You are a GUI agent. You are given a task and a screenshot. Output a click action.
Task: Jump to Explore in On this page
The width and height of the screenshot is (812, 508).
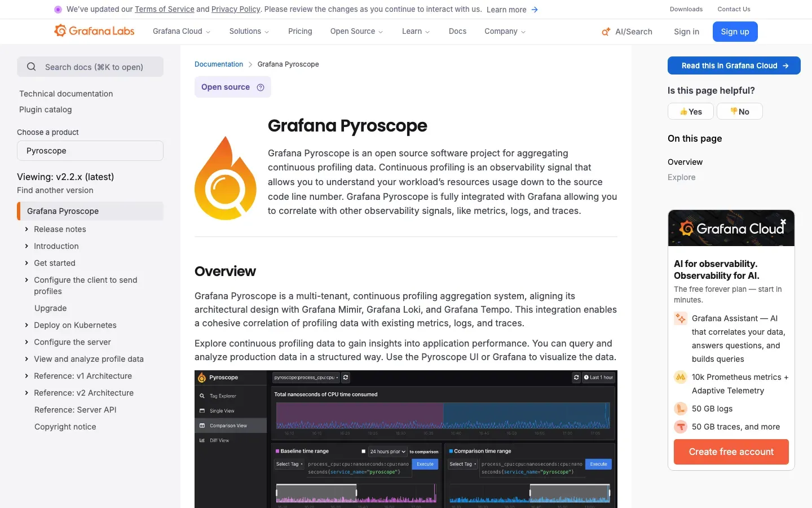point(681,177)
